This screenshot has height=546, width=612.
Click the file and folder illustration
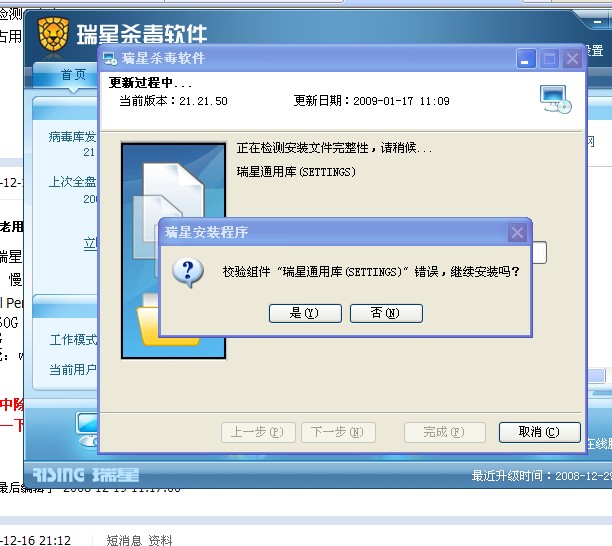point(174,251)
